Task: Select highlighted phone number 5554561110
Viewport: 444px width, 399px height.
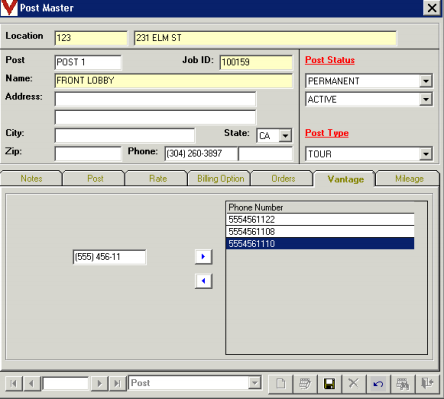Action: coord(320,244)
